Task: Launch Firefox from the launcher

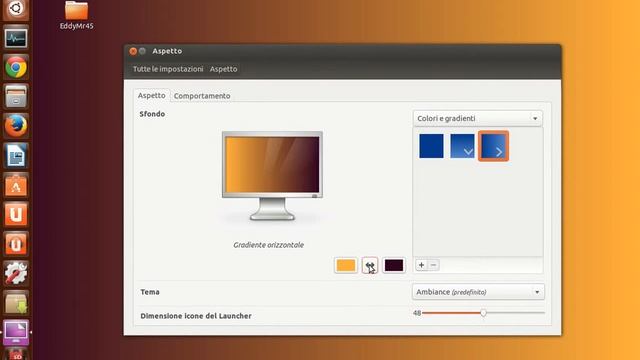Action: click(16, 126)
